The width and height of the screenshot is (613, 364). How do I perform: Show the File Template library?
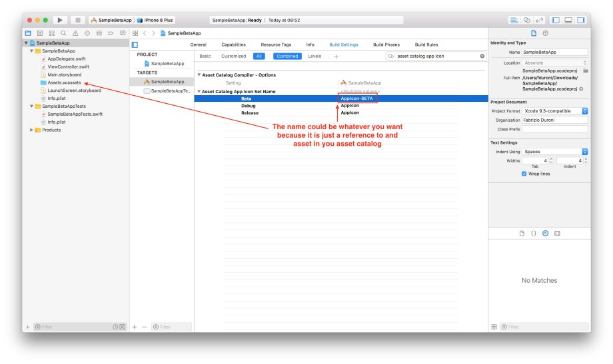coord(522,233)
